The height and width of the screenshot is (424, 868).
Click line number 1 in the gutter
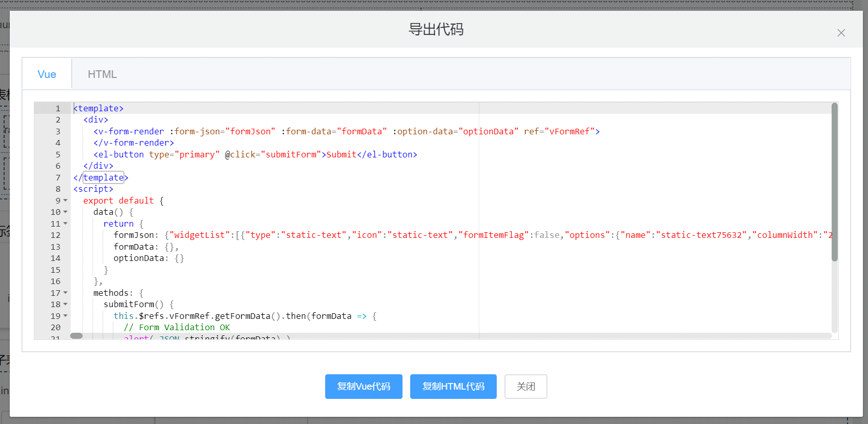click(x=58, y=108)
